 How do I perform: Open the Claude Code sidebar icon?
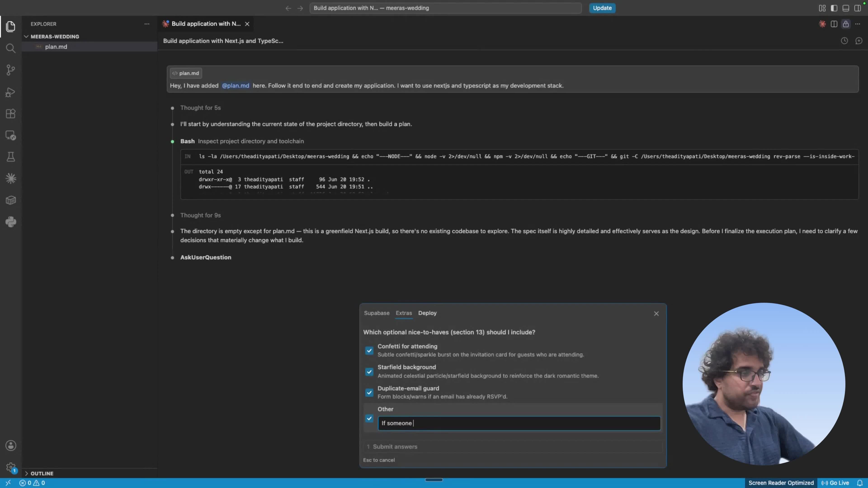(10, 178)
